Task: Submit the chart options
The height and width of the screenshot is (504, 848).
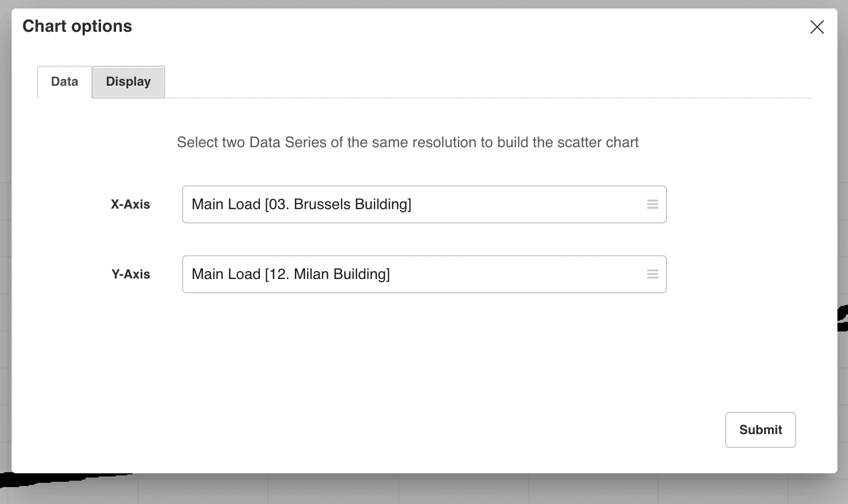Action: click(x=760, y=430)
